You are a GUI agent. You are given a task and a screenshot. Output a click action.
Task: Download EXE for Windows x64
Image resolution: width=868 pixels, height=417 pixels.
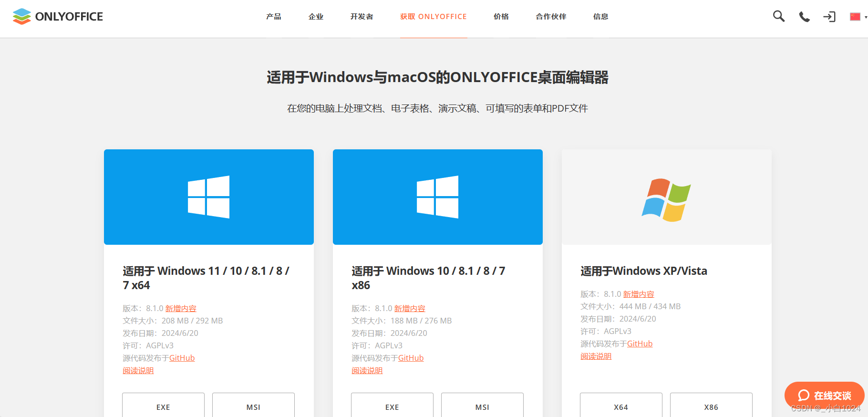coord(163,405)
